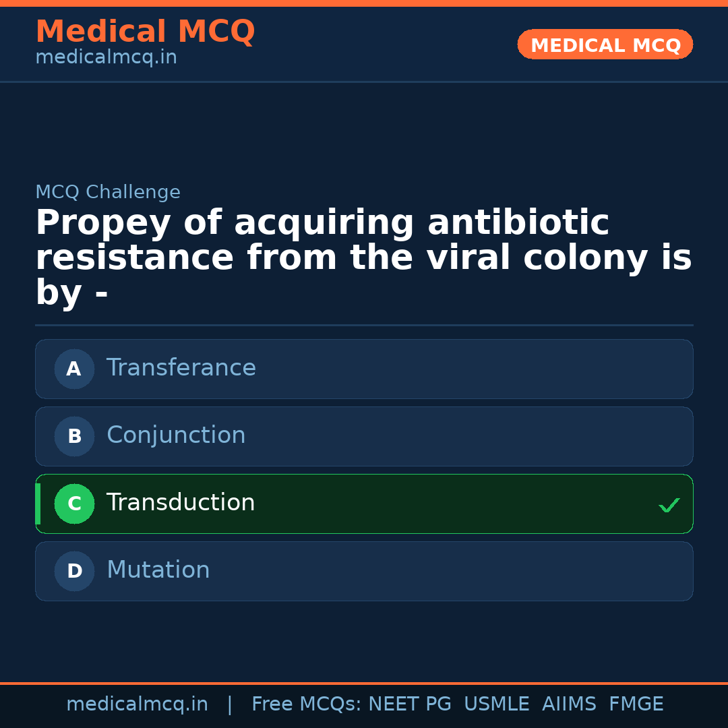
Task: Click the MCQ Challenge label
Action: [108, 193]
